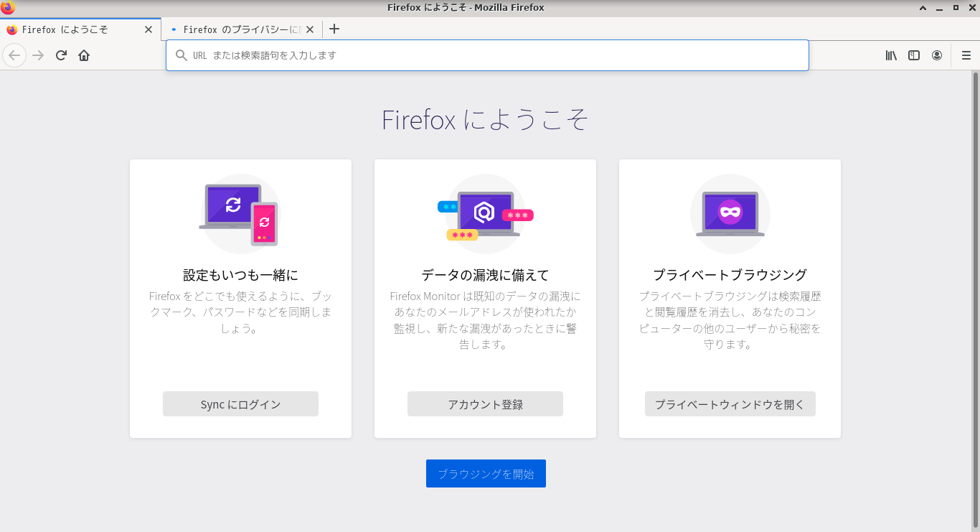Close the 'Firefox にようこそ' tab
Screen dimensions: 980x532
149,29
